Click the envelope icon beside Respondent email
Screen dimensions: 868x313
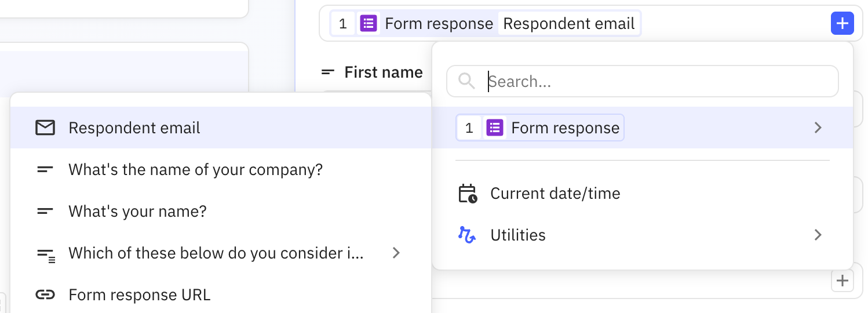point(45,128)
